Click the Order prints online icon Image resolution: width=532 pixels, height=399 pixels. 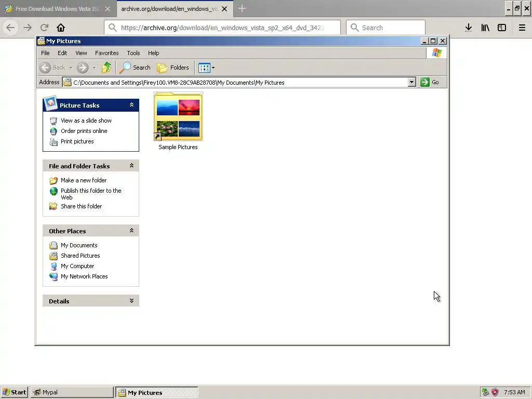tap(54, 131)
